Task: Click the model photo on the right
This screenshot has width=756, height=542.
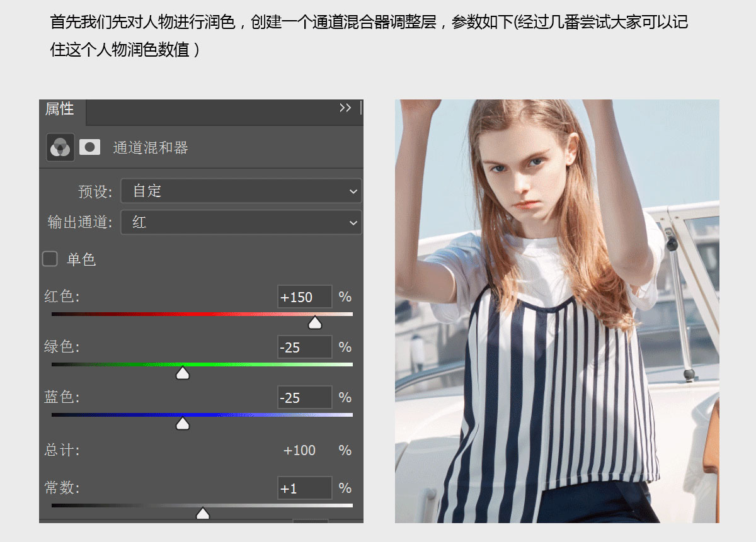Action: tap(557, 311)
